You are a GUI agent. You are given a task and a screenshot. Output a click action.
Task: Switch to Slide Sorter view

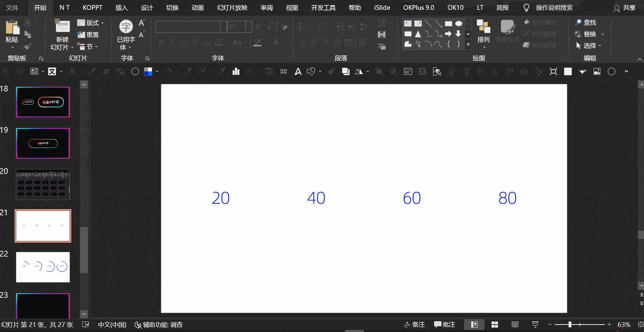tap(495, 325)
